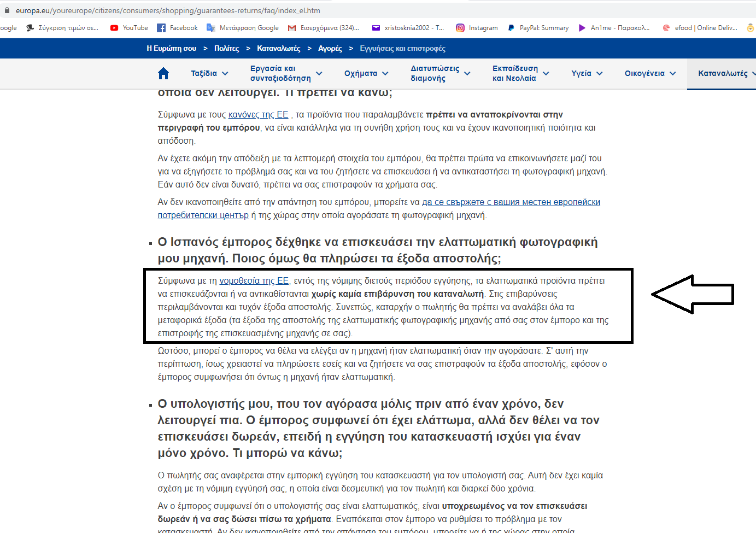Image resolution: width=756 pixels, height=533 pixels.
Task: Open the κανόνες της ΕΕ link
Action: click(x=258, y=115)
